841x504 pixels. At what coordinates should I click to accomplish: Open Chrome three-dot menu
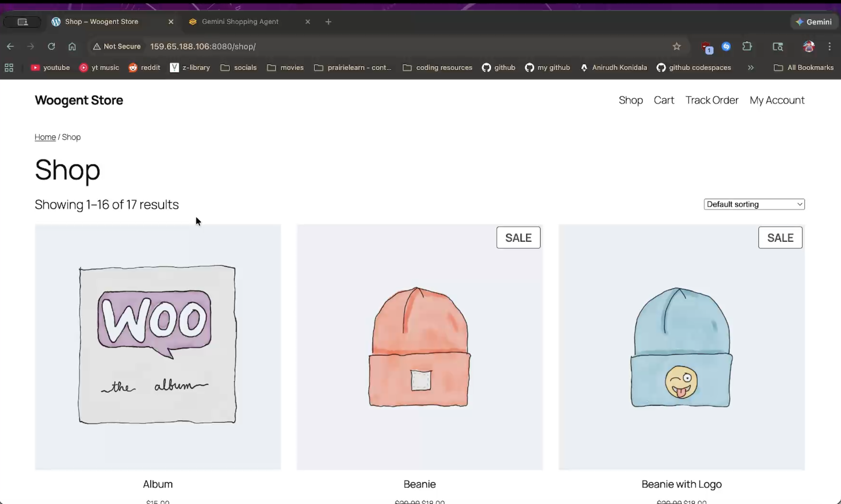[x=830, y=46]
